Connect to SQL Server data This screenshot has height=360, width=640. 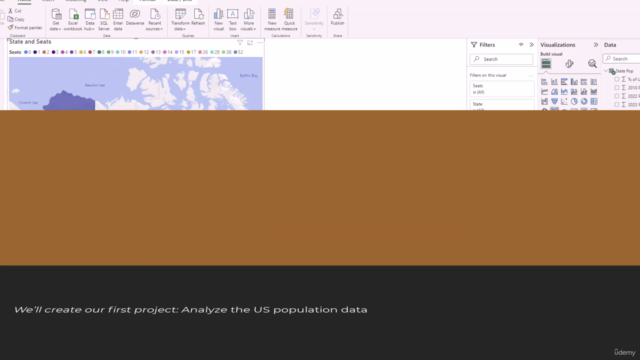[x=104, y=19]
